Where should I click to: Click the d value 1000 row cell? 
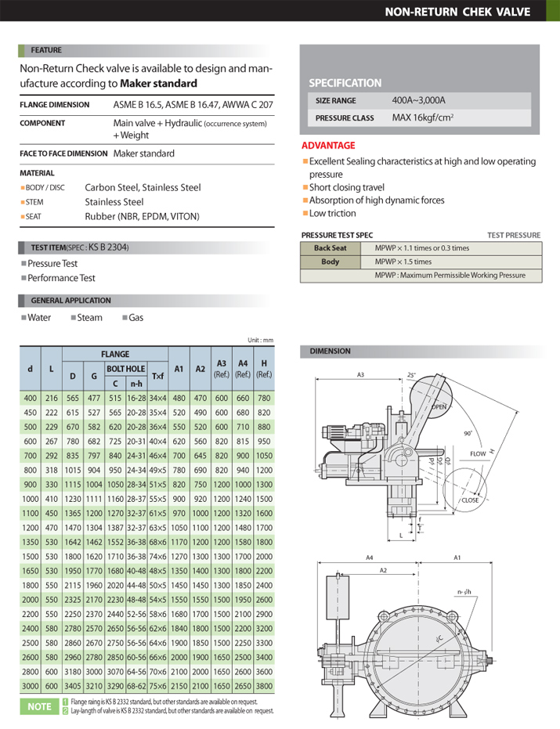tap(31, 499)
